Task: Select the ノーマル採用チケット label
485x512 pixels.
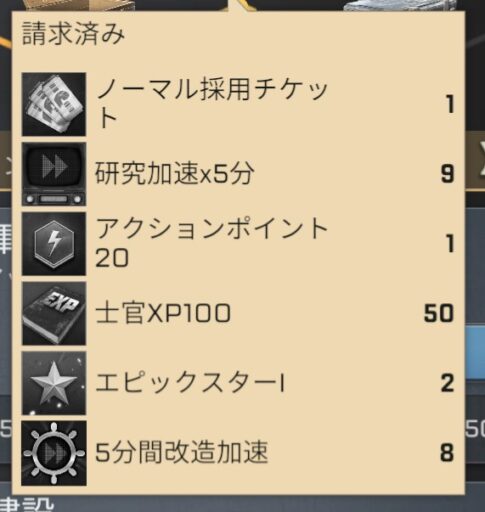Action: click(212, 104)
